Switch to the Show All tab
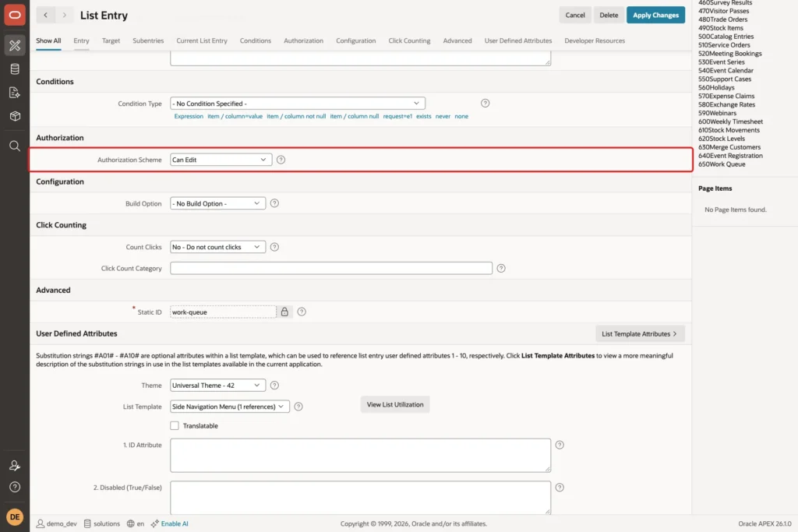Screen dimensions: 798x532 click(x=48, y=41)
